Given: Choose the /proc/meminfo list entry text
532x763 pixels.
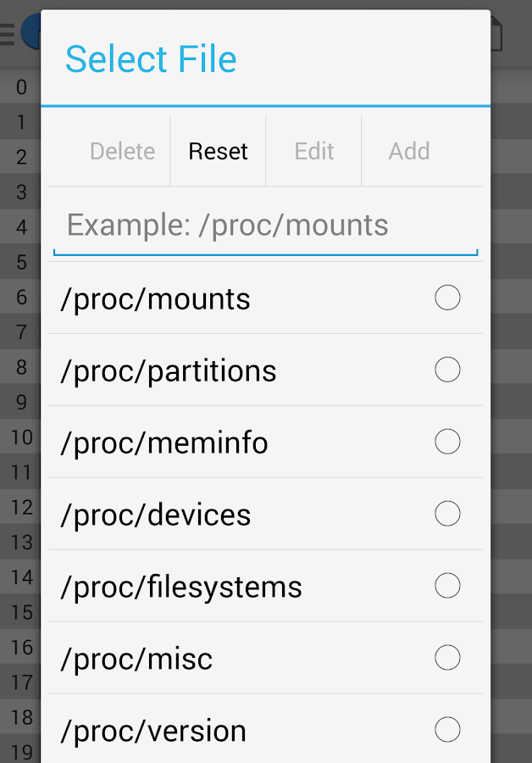Looking at the screenshot, I should coord(164,443).
